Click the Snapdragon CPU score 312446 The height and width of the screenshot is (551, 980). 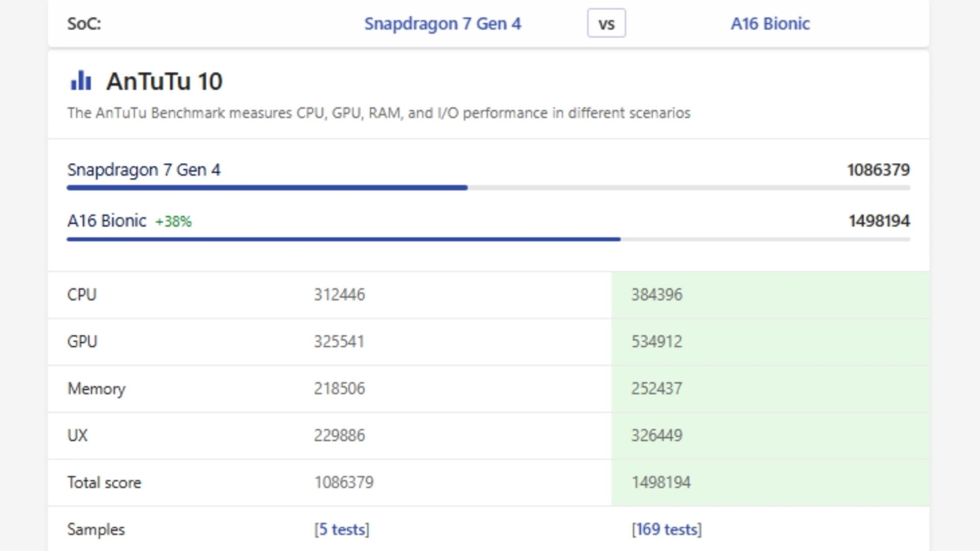pos(339,295)
